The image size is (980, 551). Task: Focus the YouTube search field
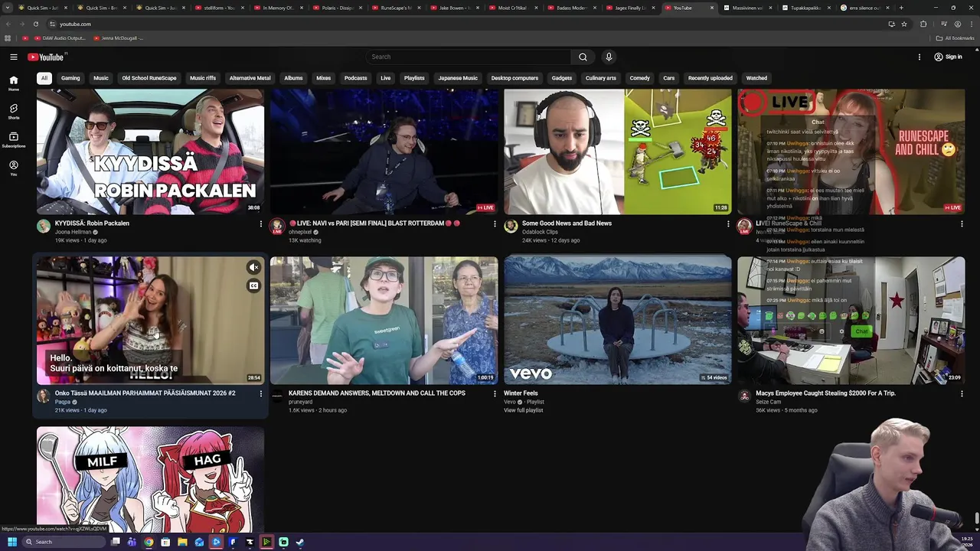(x=469, y=57)
